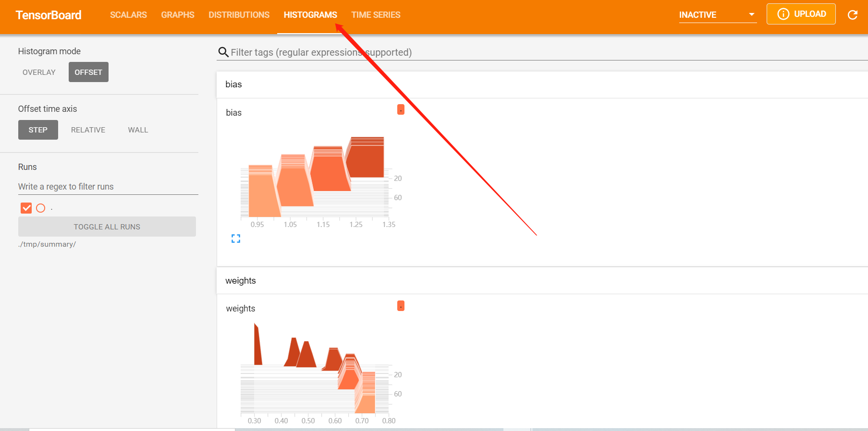Choose STEP for offset time axis
This screenshot has height=431, width=868.
38,130
